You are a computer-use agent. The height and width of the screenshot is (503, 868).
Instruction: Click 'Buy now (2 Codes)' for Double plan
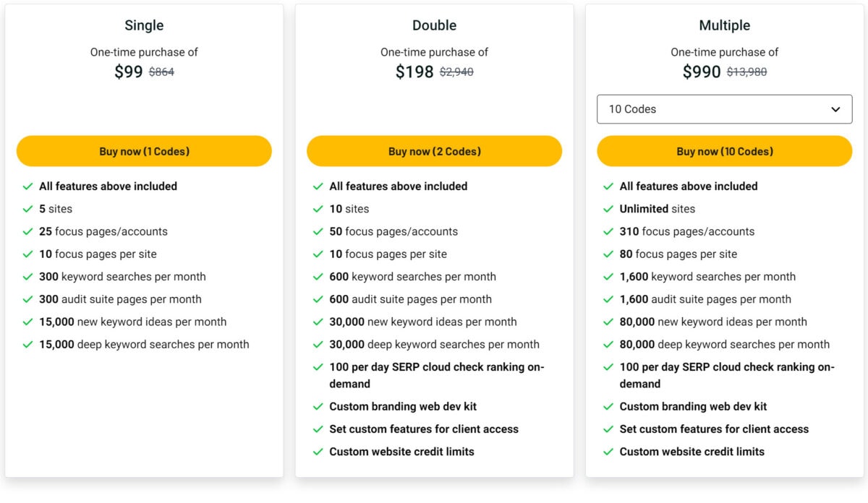[434, 151]
